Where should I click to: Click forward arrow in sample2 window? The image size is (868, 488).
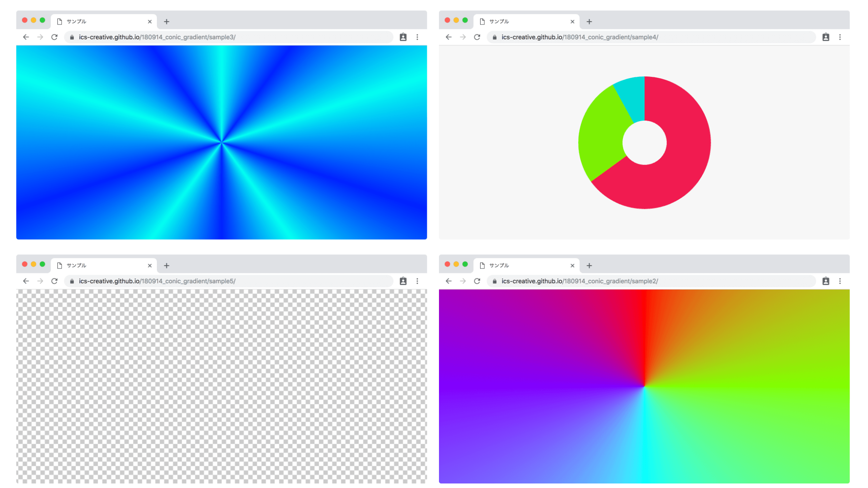(463, 281)
